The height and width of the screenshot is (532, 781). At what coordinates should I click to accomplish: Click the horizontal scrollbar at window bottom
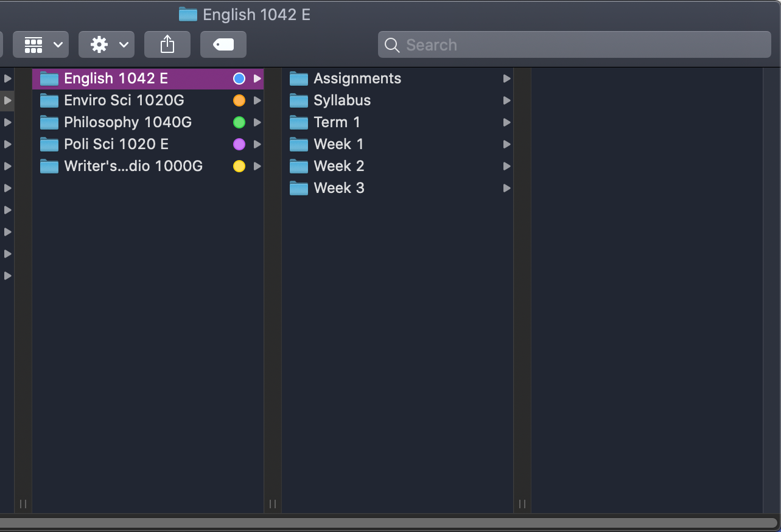point(388,522)
